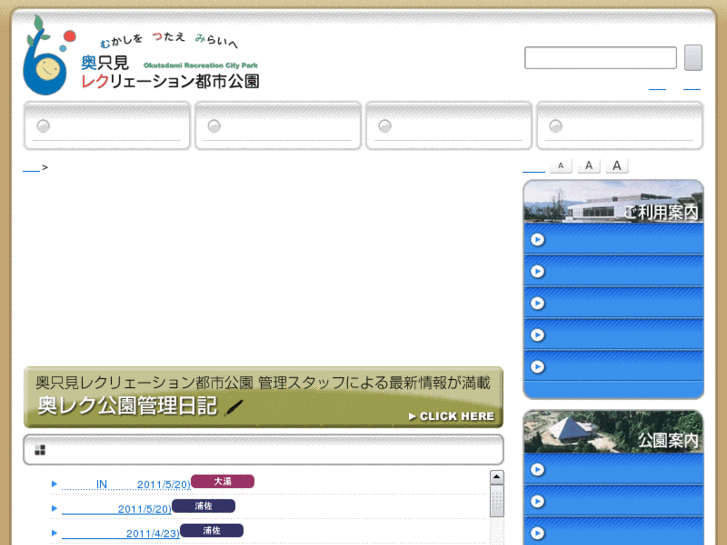Select the medium 'A' font size button
The height and width of the screenshot is (545, 727).
(x=589, y=166)
